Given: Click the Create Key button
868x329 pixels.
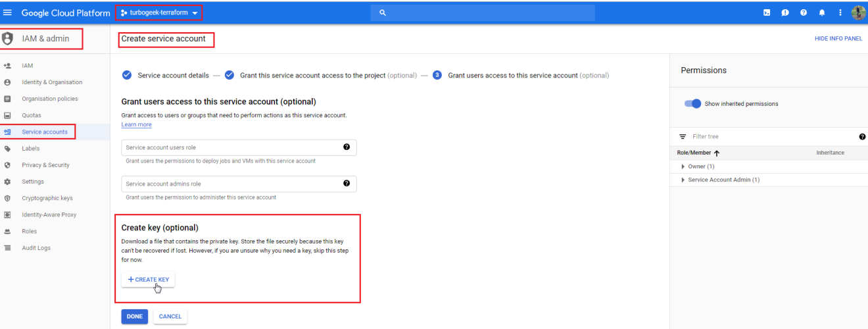Looking at the screenshot, I should 148,280.
